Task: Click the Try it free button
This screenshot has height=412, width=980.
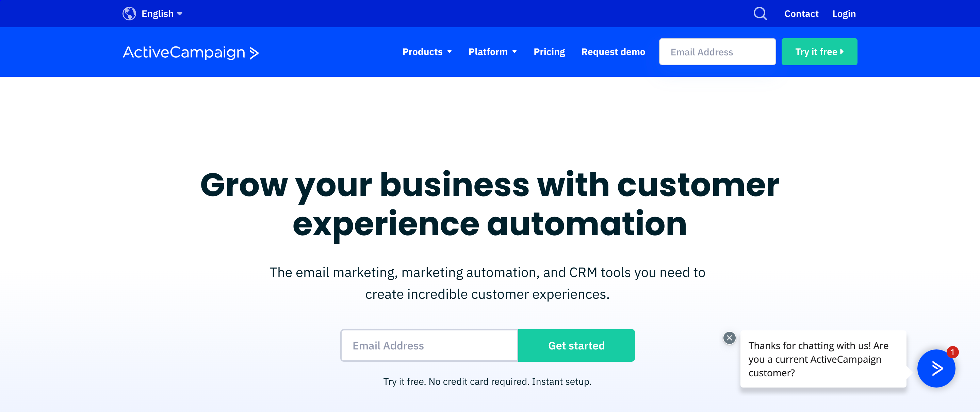Action: point(819,52)
